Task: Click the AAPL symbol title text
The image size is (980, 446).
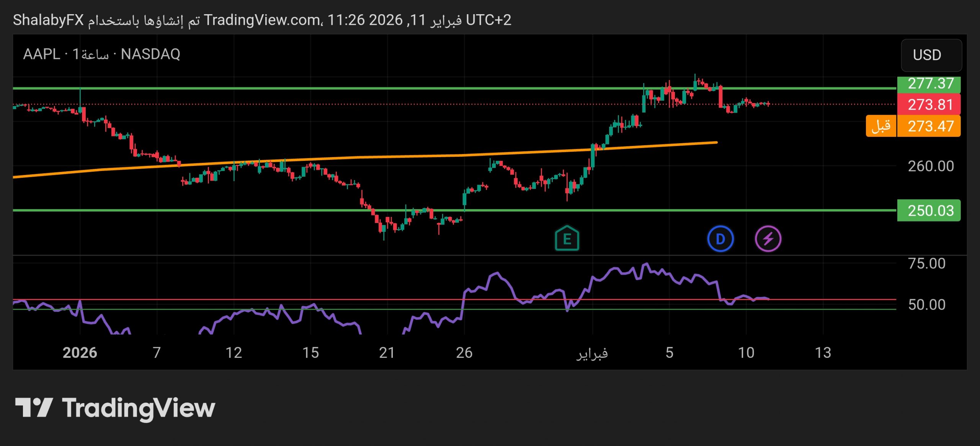Action: click(41, 54)
